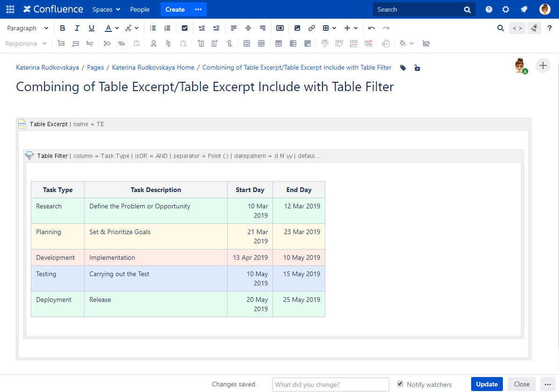
Task: Insert a task list
Action: [x=185, y=28]
